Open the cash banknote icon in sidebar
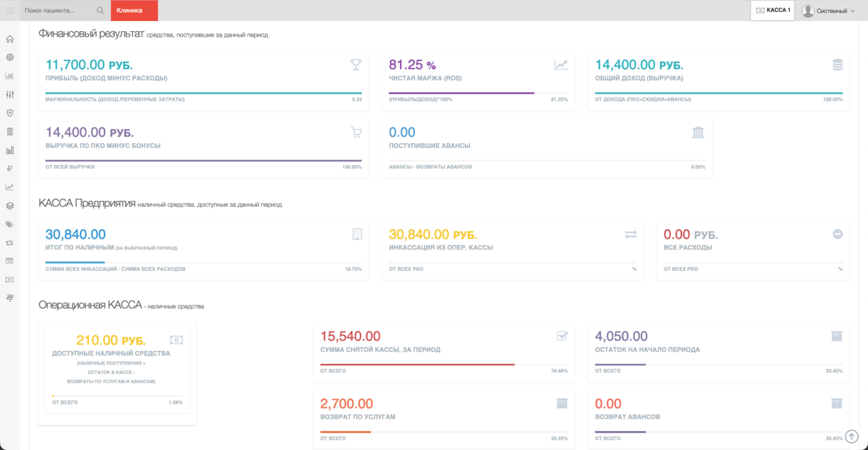Screen dimensions: 868x450 [x=9, y=279]
